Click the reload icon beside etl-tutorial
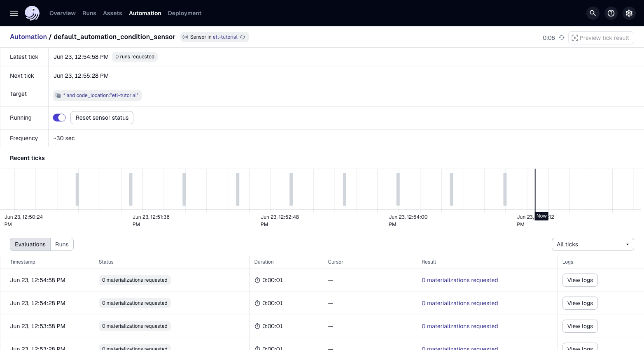644x350 pixels. pyautogui.click(x=243, y=37)
